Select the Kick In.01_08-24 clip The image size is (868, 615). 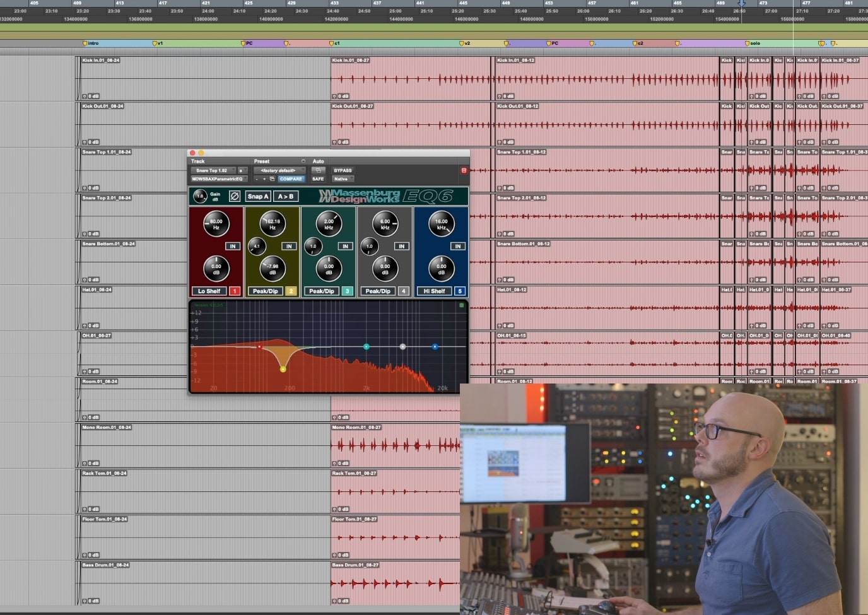204,79
